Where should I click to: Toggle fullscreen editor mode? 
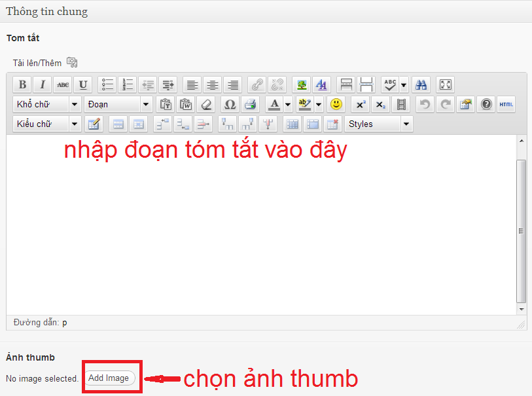pos(445,84)
